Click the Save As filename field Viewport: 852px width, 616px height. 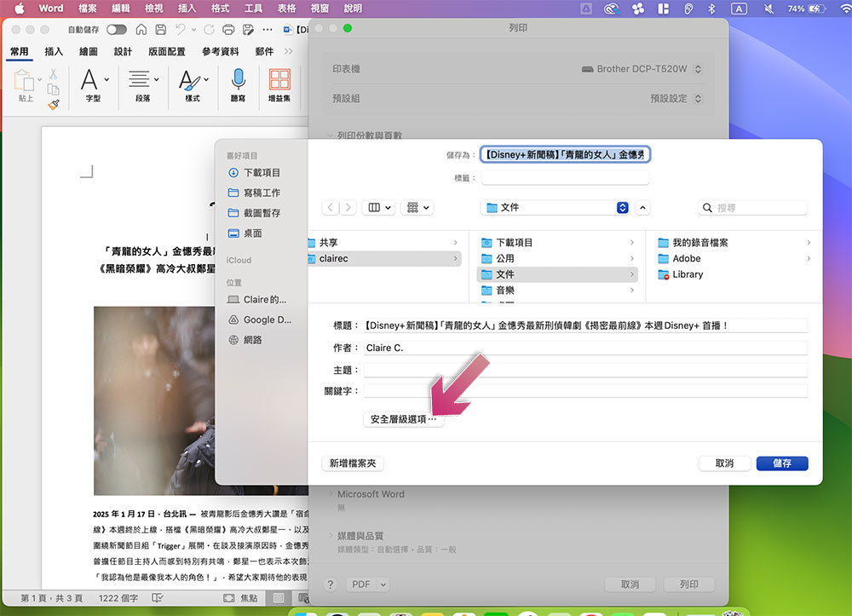[x=565, y=155]
